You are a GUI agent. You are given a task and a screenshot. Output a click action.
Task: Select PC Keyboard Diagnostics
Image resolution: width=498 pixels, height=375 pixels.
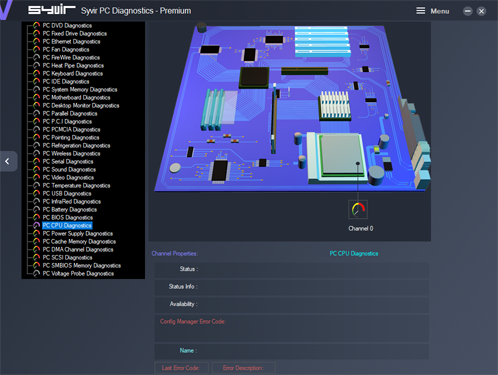pyautogui.click(x=73, y=73)
